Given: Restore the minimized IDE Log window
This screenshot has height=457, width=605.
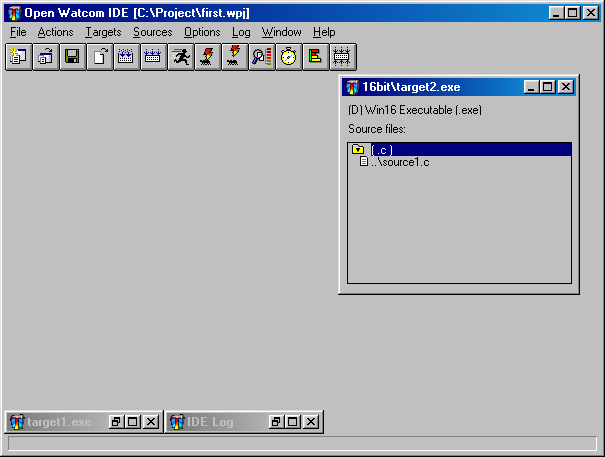Looking at the screenshot, I should pyautogui.click(x=276, y=422).
